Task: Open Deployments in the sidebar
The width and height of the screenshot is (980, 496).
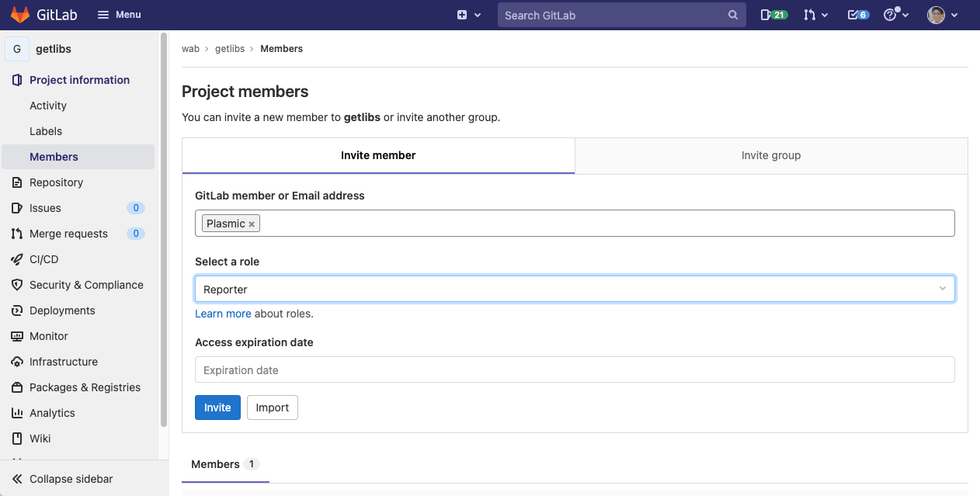Action: tap(62, 310)
